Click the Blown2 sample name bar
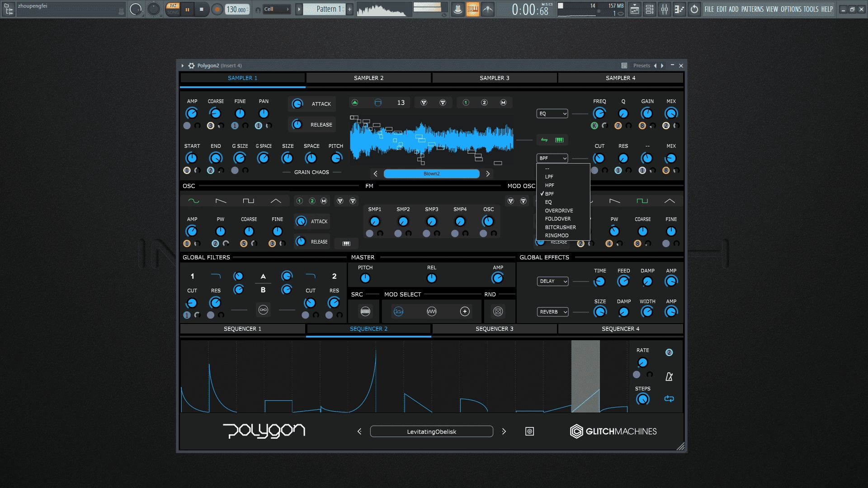868x488 pixels. tap(431, 174)
